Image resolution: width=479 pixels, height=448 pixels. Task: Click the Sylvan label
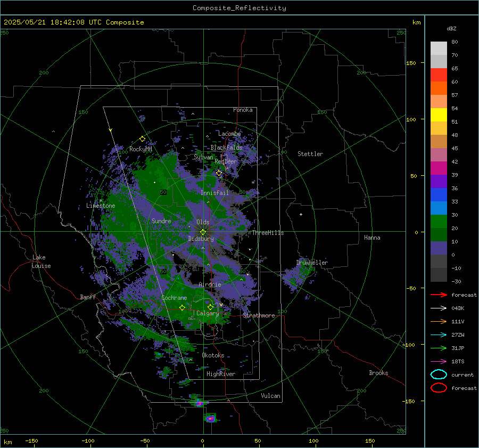click(203, 157)
